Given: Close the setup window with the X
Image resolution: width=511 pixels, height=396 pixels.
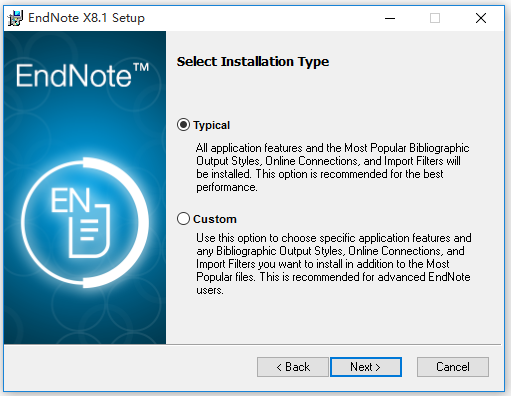Looking at the screenshot, I should pos(481,18).
